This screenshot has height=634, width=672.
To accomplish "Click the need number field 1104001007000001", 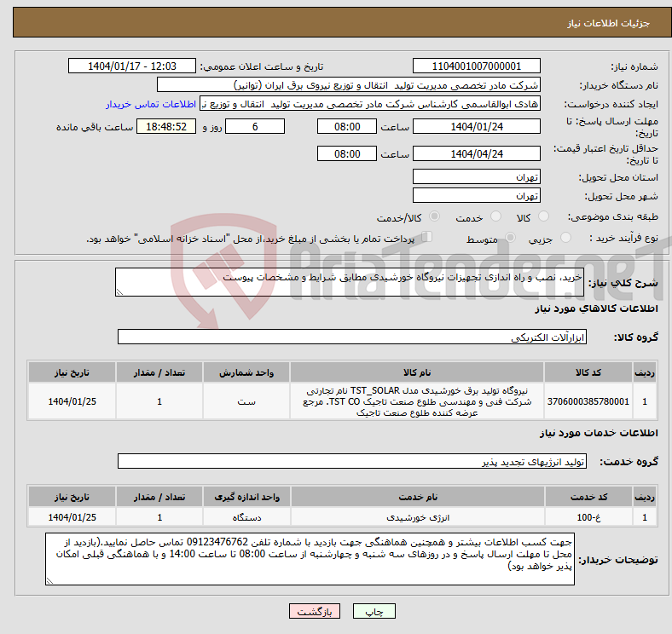I will 476,66.
